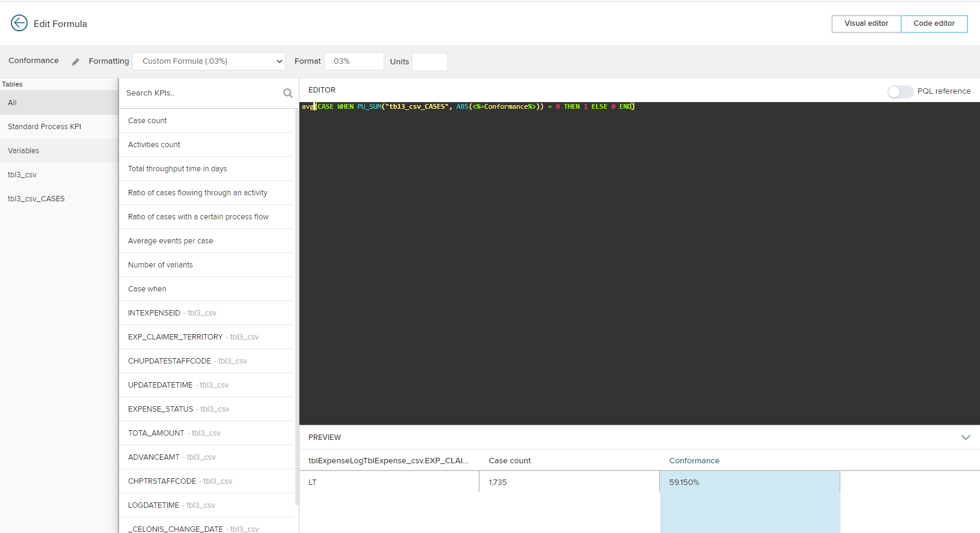Screen dimensions: 980x533
Task: Pick the EXPENSE_STATUS column
Action: pos(206,409)
